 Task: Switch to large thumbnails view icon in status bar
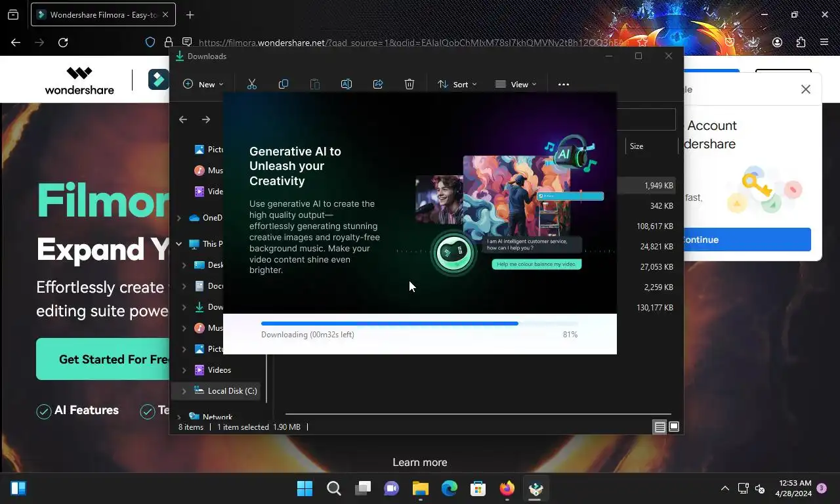[673, 427]
